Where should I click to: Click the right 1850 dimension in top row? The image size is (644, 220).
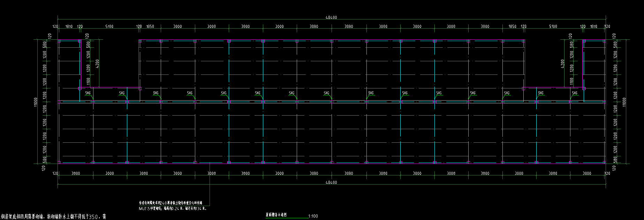[x=512, y=26]
